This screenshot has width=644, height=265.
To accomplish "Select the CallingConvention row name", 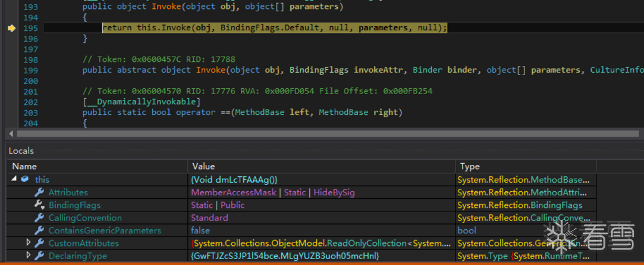I will coord(85,218).
